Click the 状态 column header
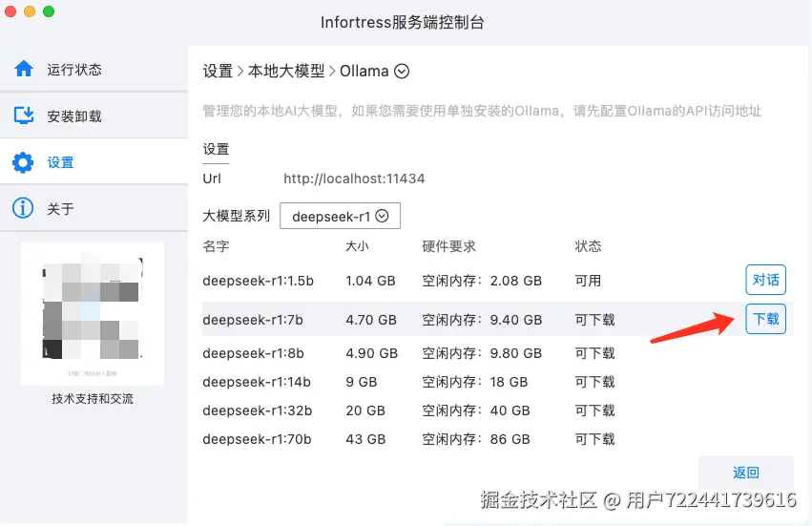The height and width of the screenshot is (526, 812). (x=588, y=246)
